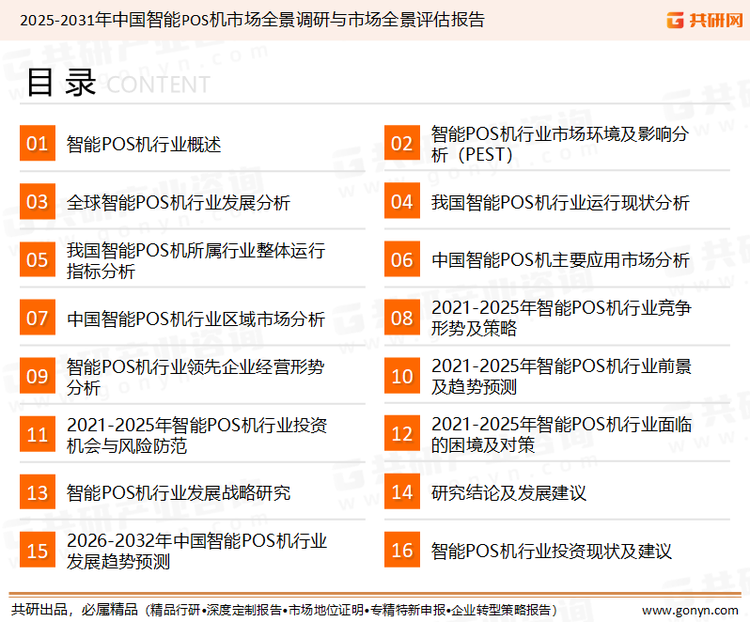Viewport: 750px width, 622px height.
Task: Select the report title in the header
Action: tap(252, 20)
